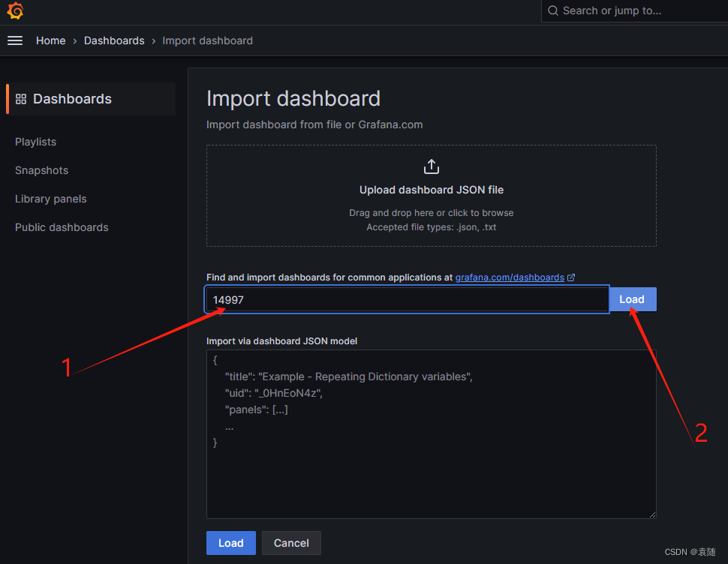The width and height of the screenshot is (728, 564).
Task: Open the hamburger navigation menu
Action: coord(15,40)
